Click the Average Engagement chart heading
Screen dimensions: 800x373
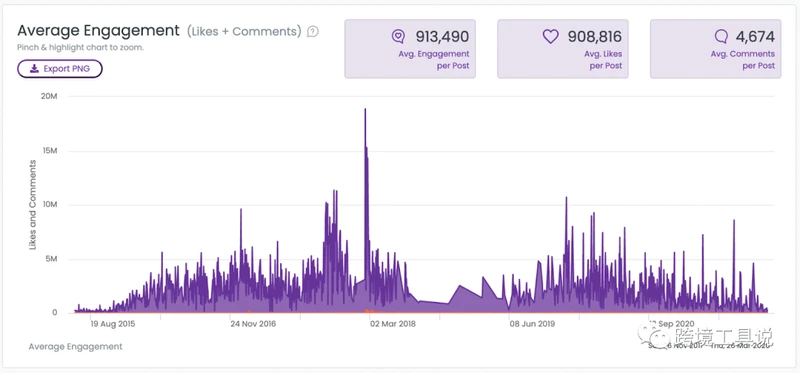pyautogui.click(x=98, y=31)
